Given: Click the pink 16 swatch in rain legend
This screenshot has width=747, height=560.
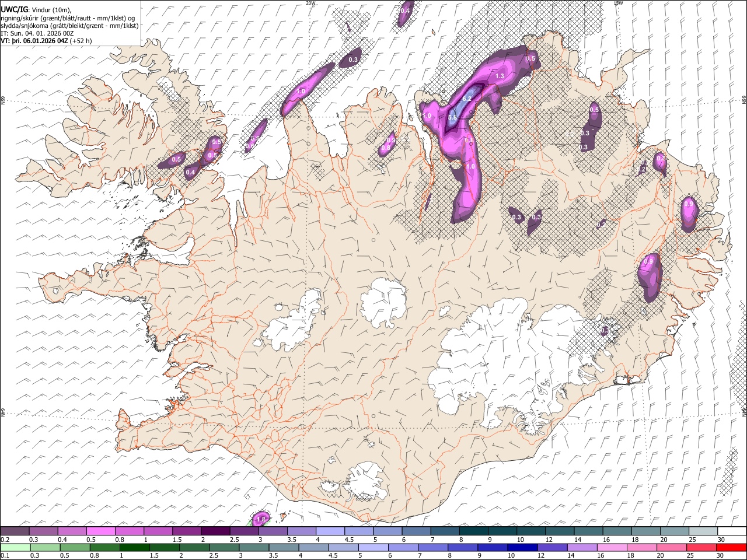Looking at the screenshot, I should (x=612, y=547).
